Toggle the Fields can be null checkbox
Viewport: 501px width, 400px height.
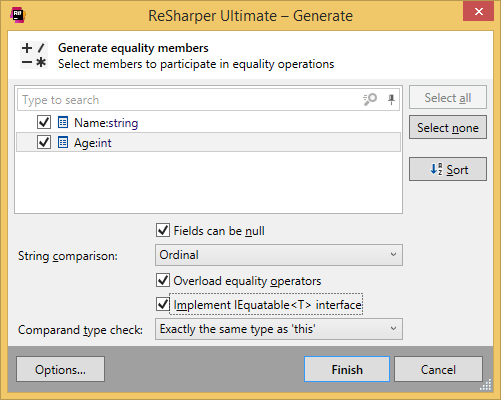click(163, 230)
